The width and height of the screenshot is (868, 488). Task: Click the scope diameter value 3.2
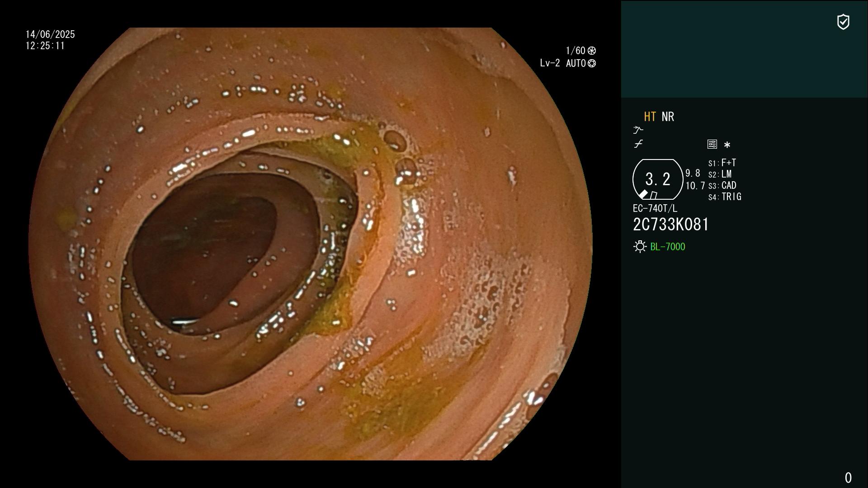coord(658,179)
